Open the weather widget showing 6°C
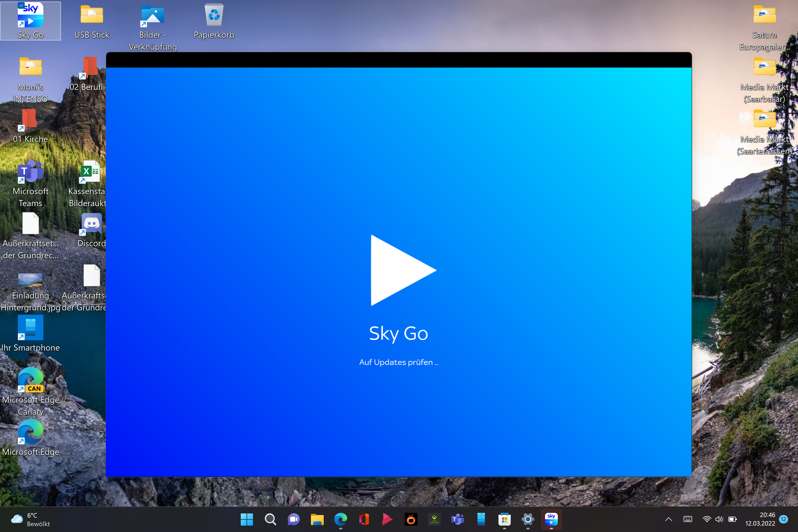Image resolution: width=798 pixels, height=532 pixels. point(31,519)
